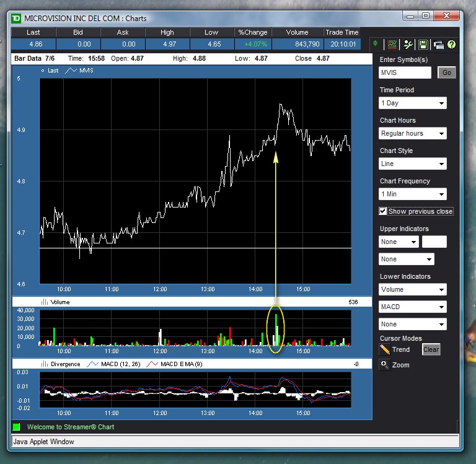The image size is (476, 464).
Task: Click the Java Applet Window status bar
Action: tap(236, 441)
